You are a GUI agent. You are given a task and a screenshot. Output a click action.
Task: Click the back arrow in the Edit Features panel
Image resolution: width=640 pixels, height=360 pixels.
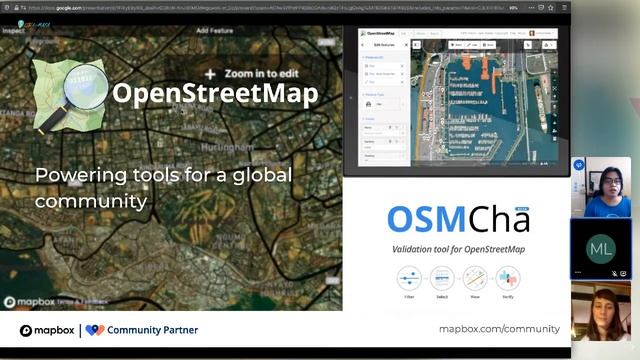coord(362,45)
